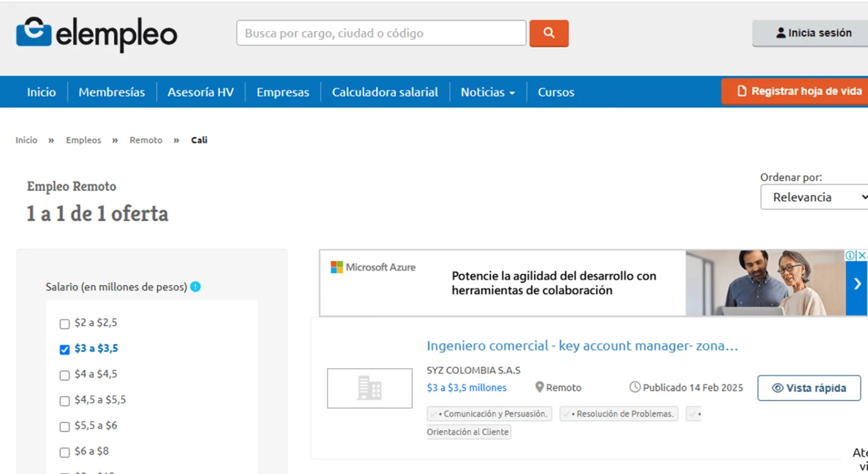Go to the Membresías nav item
Image resolution: width=868 pixels, height=474 pixels.
112,92
